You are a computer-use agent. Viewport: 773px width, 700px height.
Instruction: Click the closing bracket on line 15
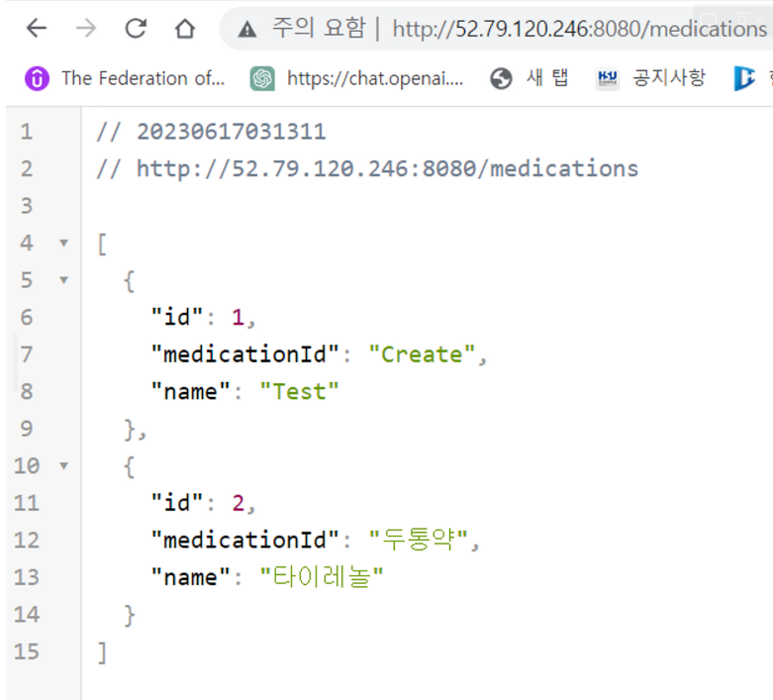[102, 652]
